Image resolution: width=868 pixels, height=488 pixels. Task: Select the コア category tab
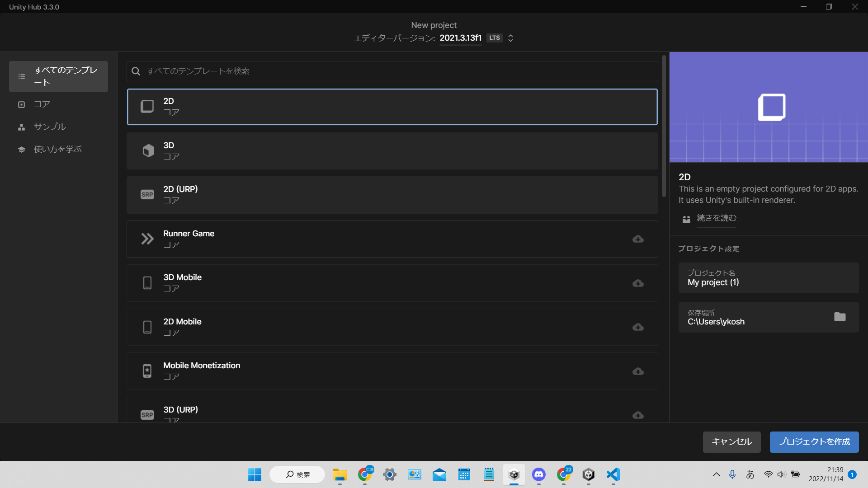click(x=42, y=104)
